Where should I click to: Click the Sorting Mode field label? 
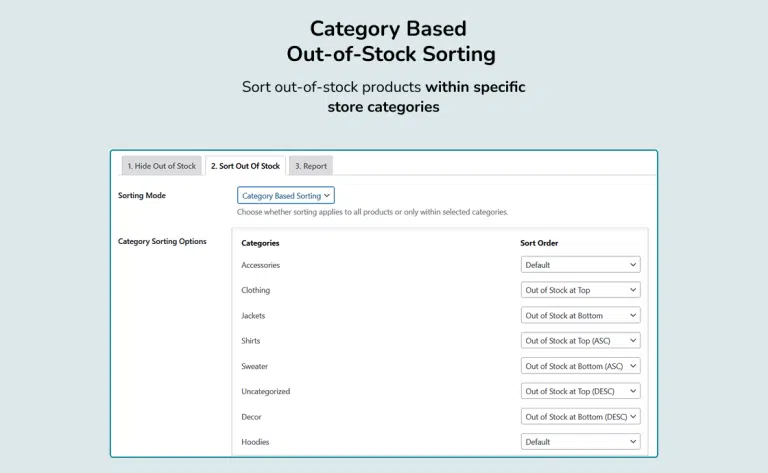click(142, 195)
